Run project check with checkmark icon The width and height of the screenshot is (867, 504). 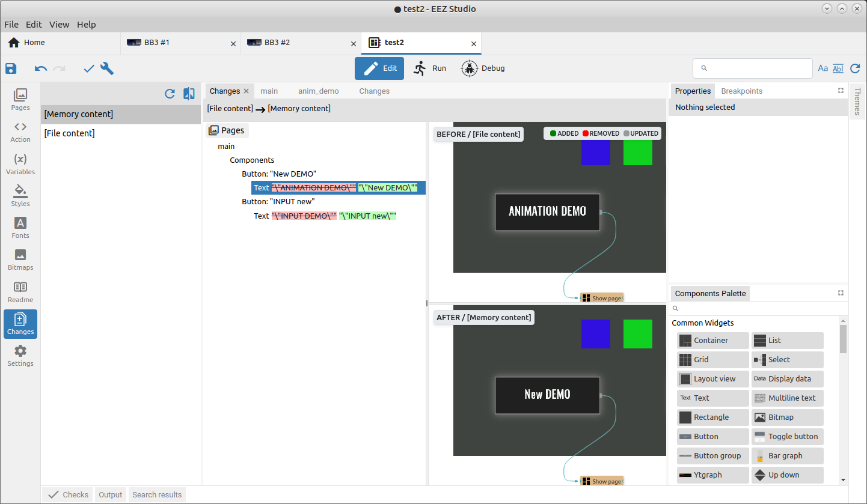click(89, 68)
